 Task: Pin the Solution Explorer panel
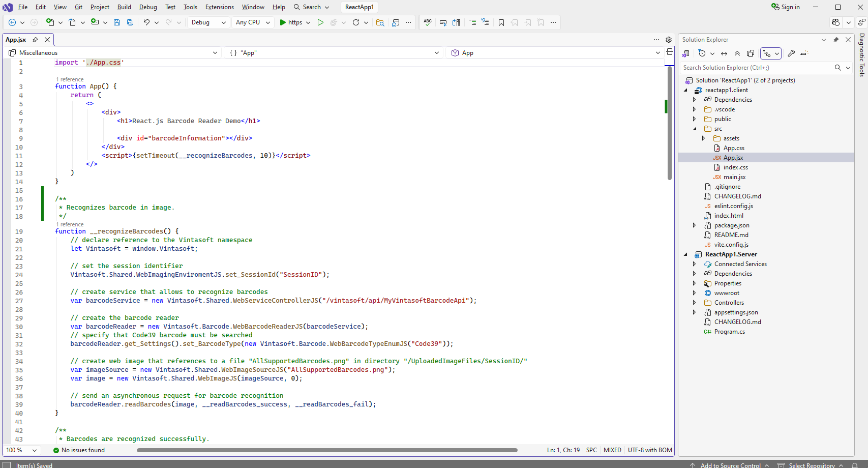[836, 39]
